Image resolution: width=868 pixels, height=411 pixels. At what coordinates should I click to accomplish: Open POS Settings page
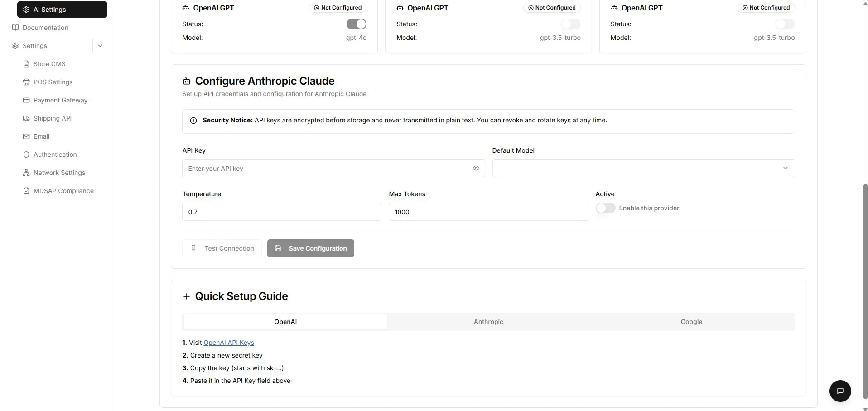pyautogui.click(x=53, y=82)
